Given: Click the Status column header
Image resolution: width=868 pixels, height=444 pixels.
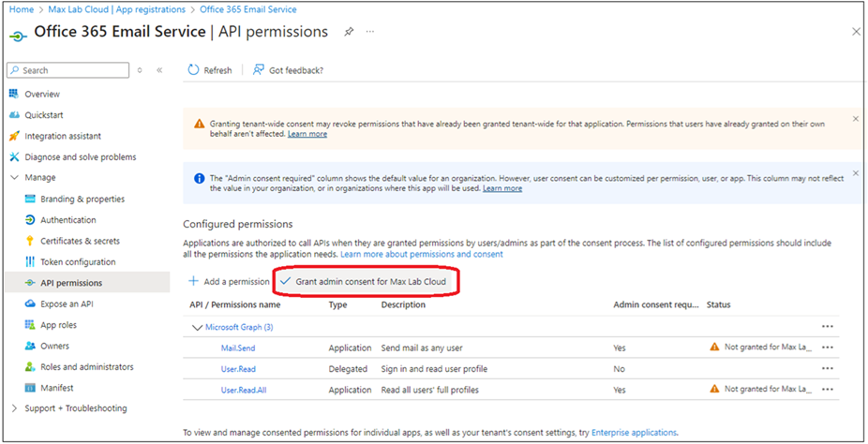Looking at the screenshot, I should pyautogui.click(x=719, y=304).
